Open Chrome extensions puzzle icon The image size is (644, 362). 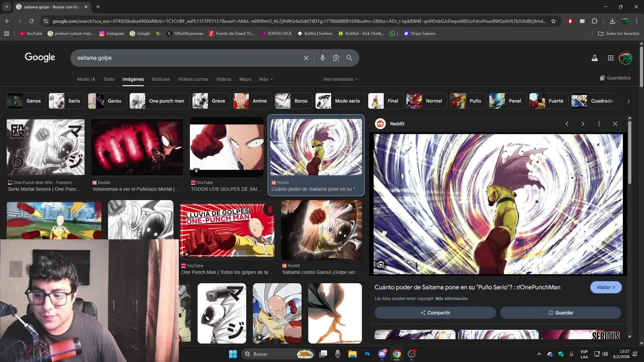coord(595,21)
